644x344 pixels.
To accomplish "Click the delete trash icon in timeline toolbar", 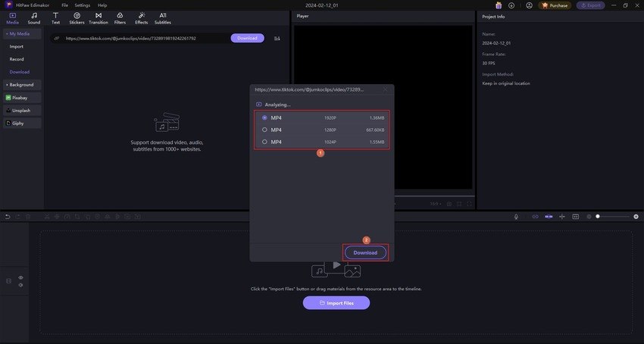I will click(28, 216).
